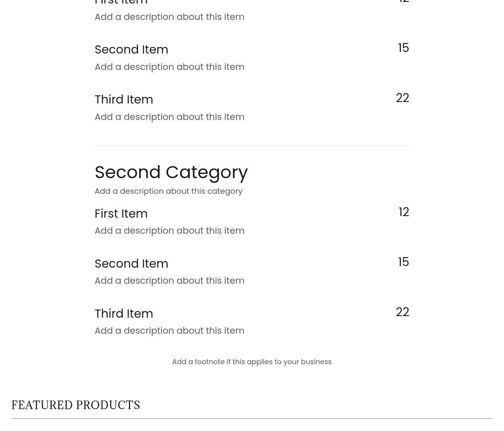Click price 12 under Second Category
This screenshot has height=431, width=504.
(404, 212)
